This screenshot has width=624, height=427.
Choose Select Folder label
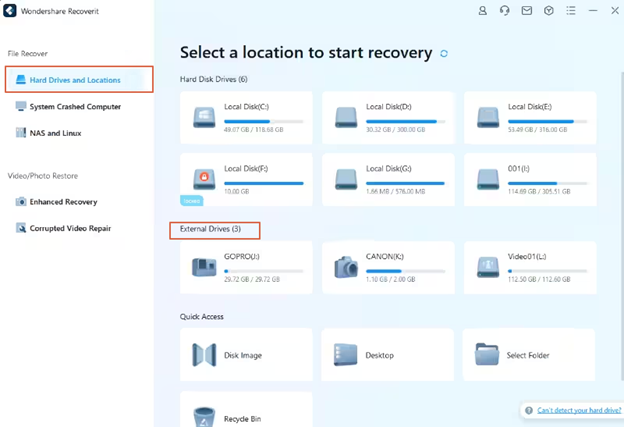tap(528, 355)
